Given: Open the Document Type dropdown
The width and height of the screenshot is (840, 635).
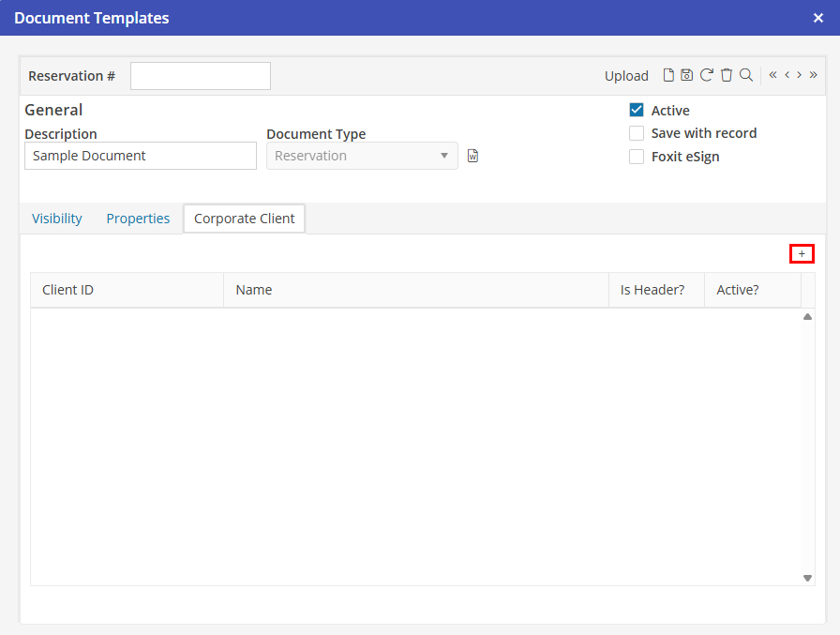Looking at the screenshot, I should (x=362, y=156).
